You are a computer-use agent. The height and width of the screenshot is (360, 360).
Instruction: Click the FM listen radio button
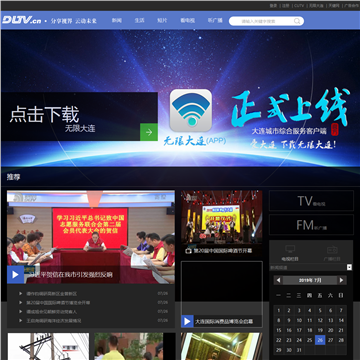pos(311,225)
